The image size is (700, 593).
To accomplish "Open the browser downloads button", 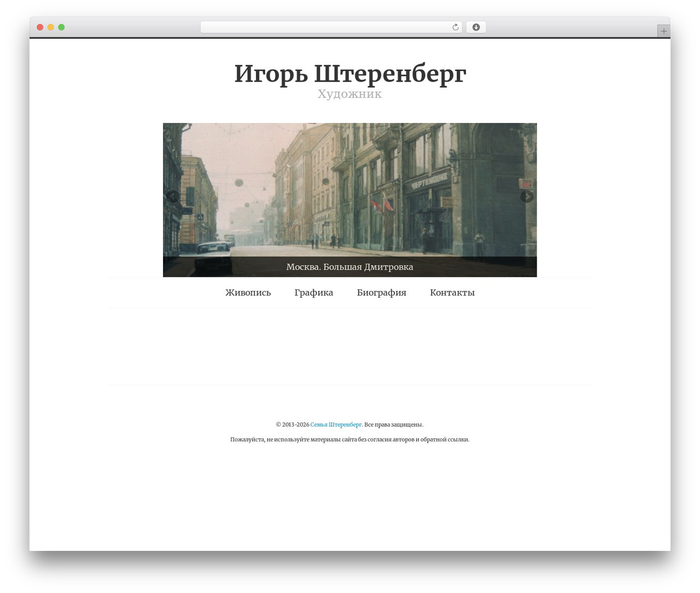I will [476, 27].
